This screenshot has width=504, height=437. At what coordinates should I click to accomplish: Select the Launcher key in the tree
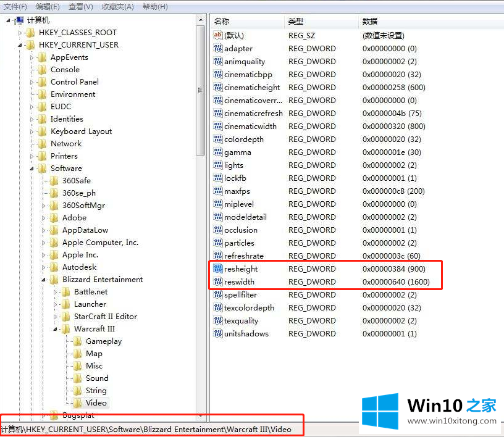pos(90,304)
